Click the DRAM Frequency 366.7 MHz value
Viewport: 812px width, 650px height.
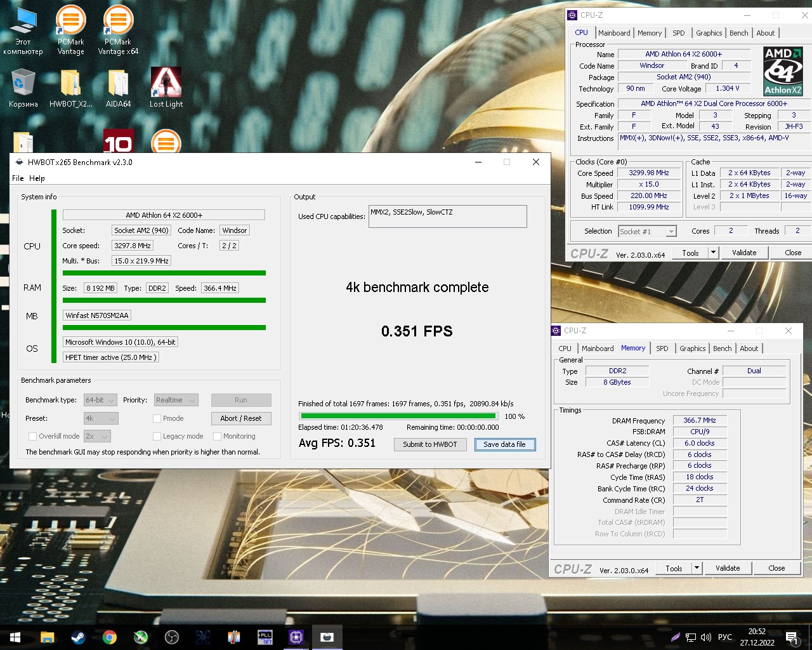pos(700,420)
